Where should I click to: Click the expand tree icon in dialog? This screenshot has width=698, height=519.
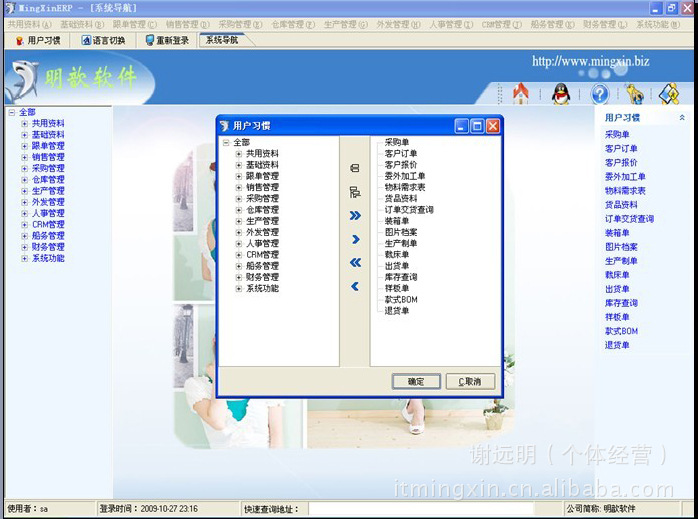[x=354, y=191]
